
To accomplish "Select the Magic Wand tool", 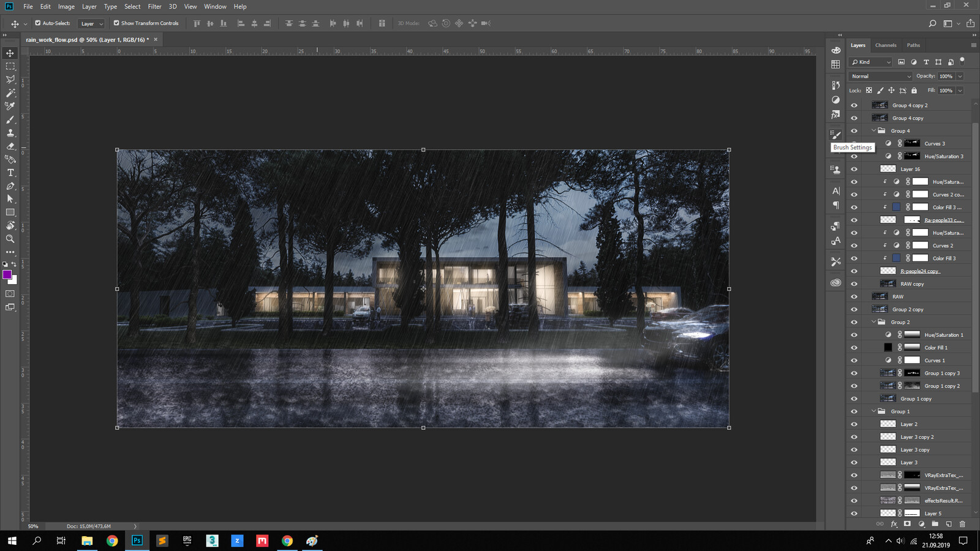I will point(10,93).
